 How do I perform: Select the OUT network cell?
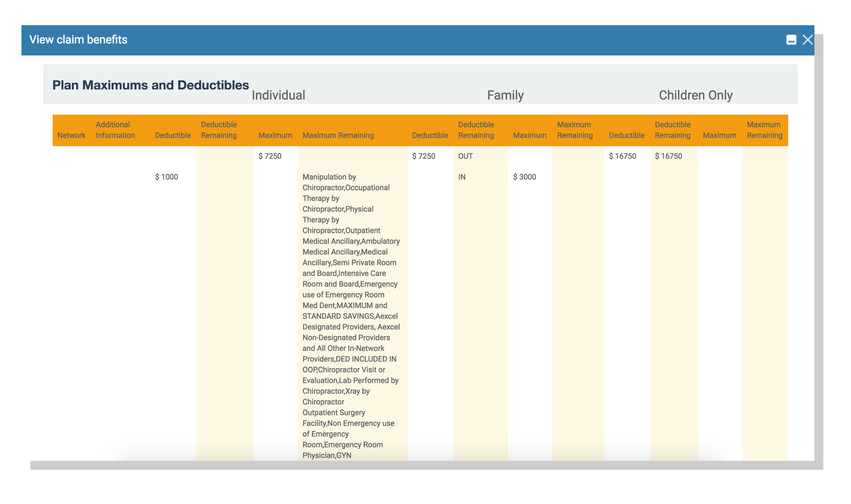pyautogui.click(x=465, y=156)
